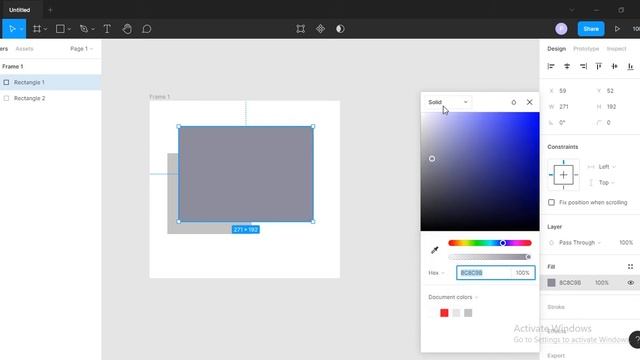Image resolution: width=640 pixels, height=360 pixels.
Task: Switch to the Assets tab
Action: pyautogui.click(x=24, y=49)
